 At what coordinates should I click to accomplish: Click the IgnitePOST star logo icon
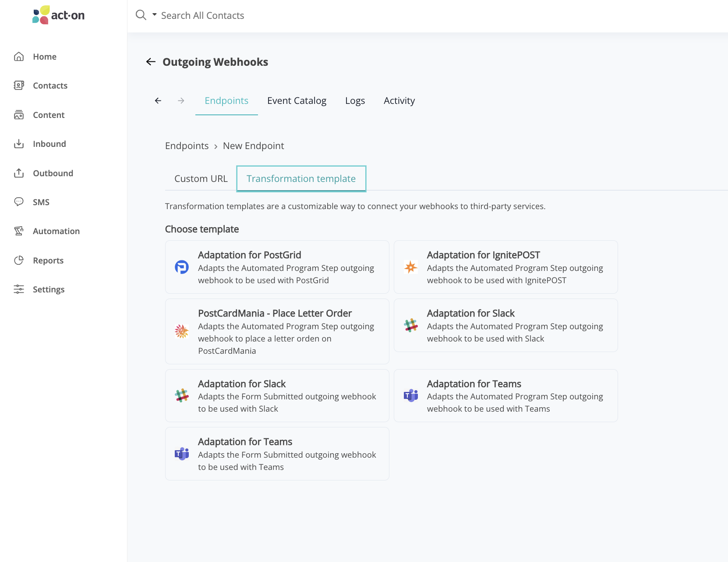coord(411,267)
